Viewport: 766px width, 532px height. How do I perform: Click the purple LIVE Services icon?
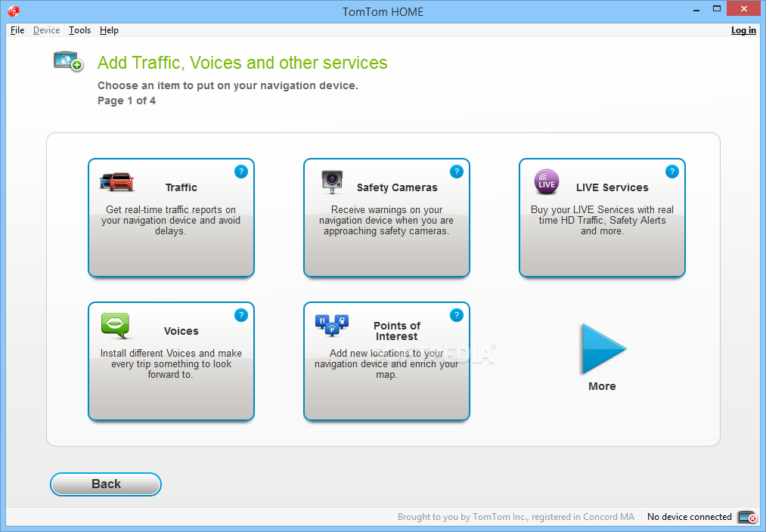[x=547, y=182]
